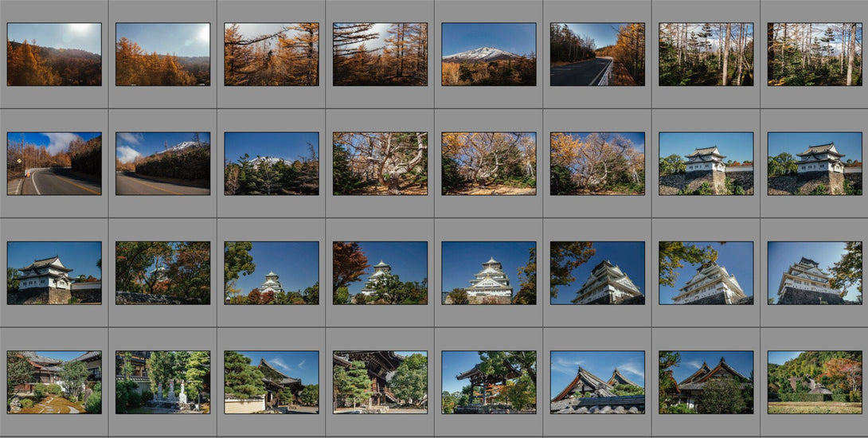Select temple roof photo behind white wall

[x=272, y=382]
